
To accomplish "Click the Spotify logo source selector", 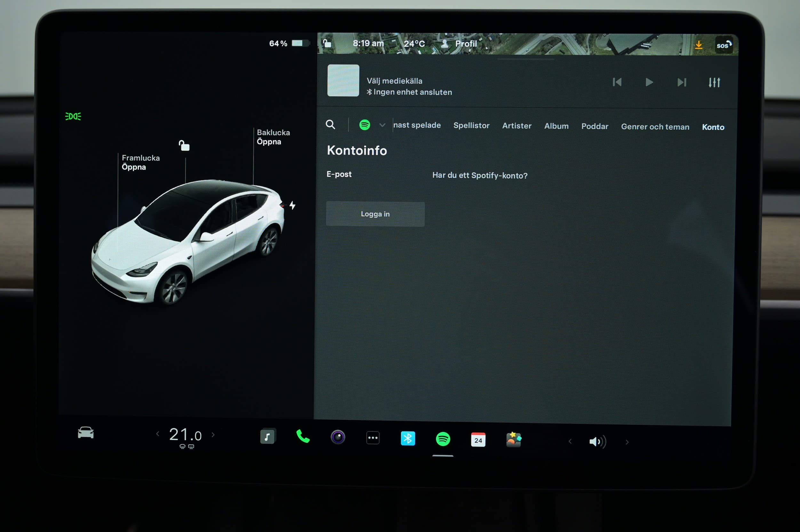I will [364, 125].
